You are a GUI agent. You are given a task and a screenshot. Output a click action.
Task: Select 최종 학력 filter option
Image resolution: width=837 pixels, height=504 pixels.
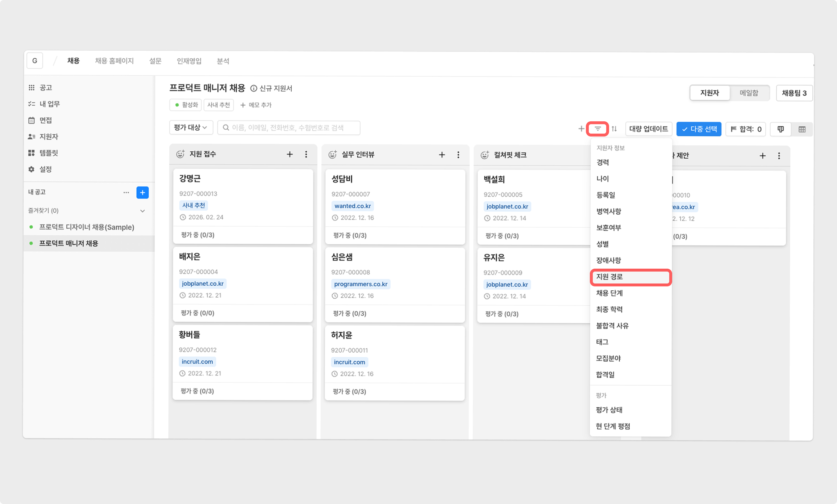pyautogui.click(x=630, y=309)
